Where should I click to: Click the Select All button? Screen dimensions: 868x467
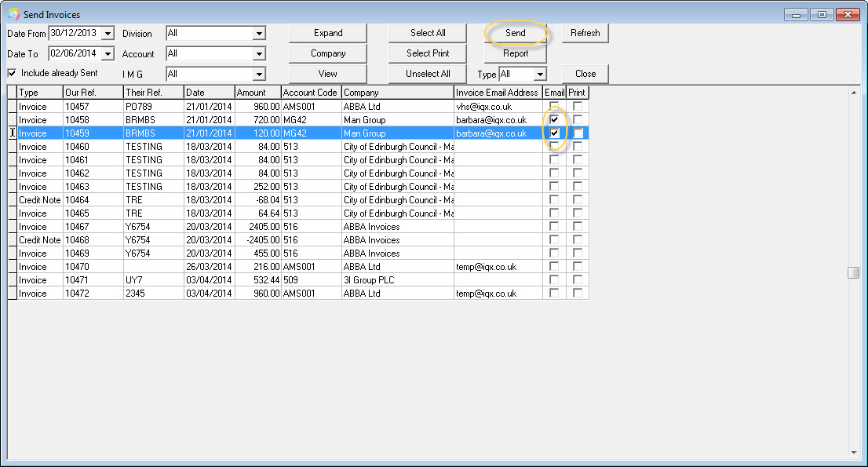tap(428, 33)
